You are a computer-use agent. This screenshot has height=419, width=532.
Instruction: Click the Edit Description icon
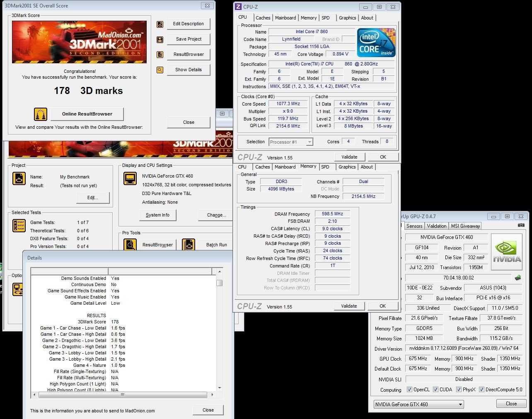click(160, 24)
